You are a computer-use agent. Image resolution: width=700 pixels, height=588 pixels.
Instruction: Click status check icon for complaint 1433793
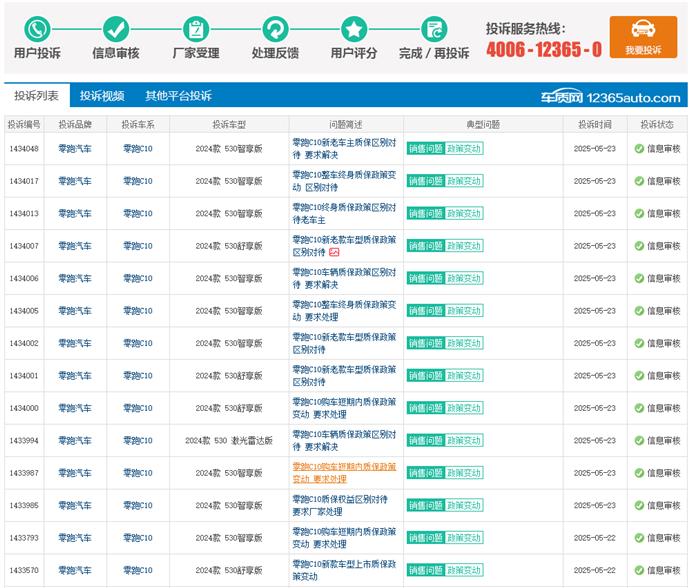pos(639,538)
